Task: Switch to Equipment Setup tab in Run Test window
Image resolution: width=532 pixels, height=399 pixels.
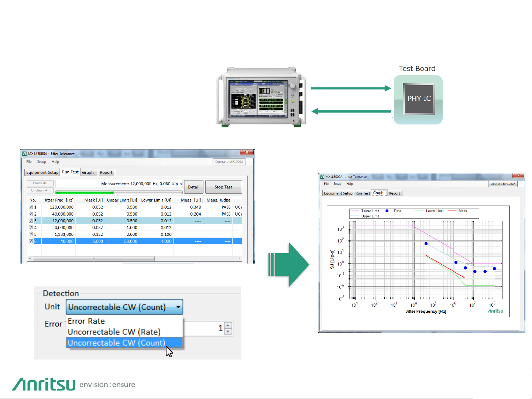Action: click(42, 172)
